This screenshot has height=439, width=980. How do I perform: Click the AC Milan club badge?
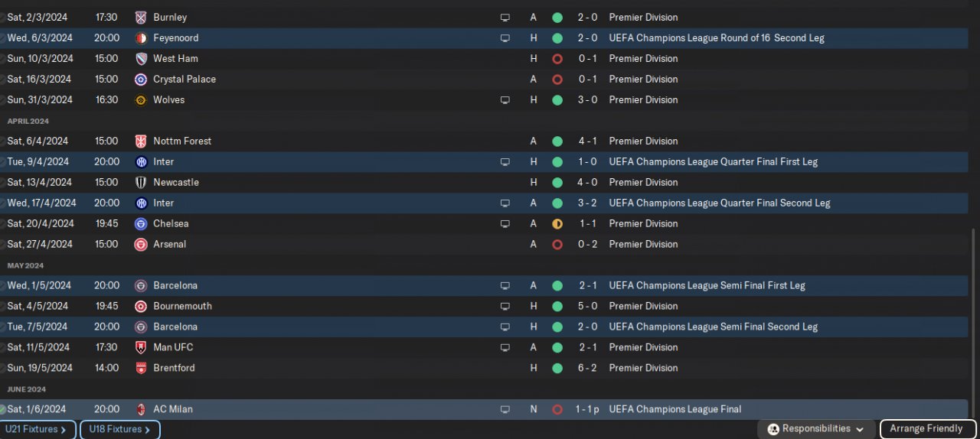point(140,409)
